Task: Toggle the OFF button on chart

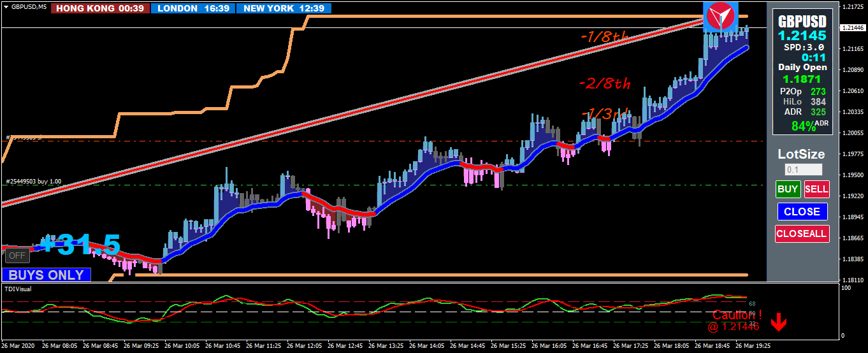Action: pos(17,256)
